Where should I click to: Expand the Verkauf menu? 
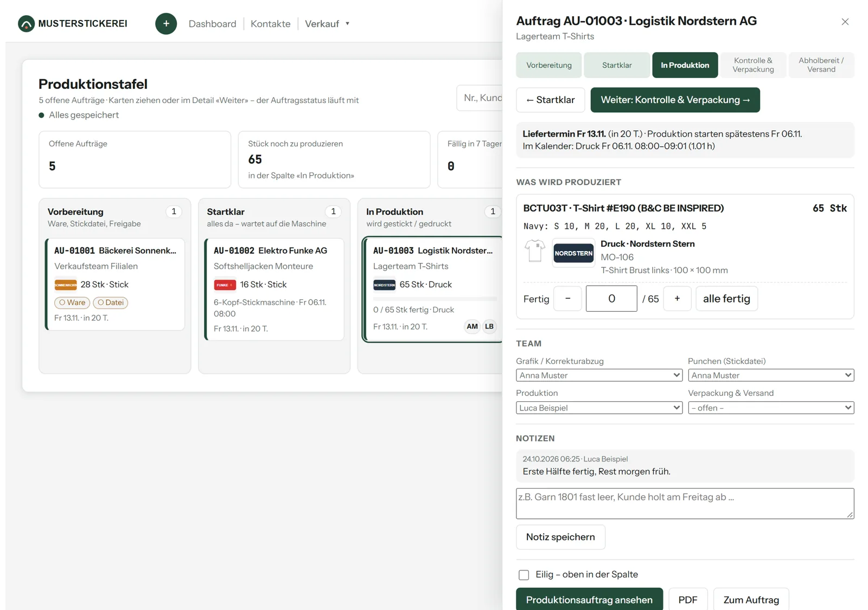pos(327,24)
